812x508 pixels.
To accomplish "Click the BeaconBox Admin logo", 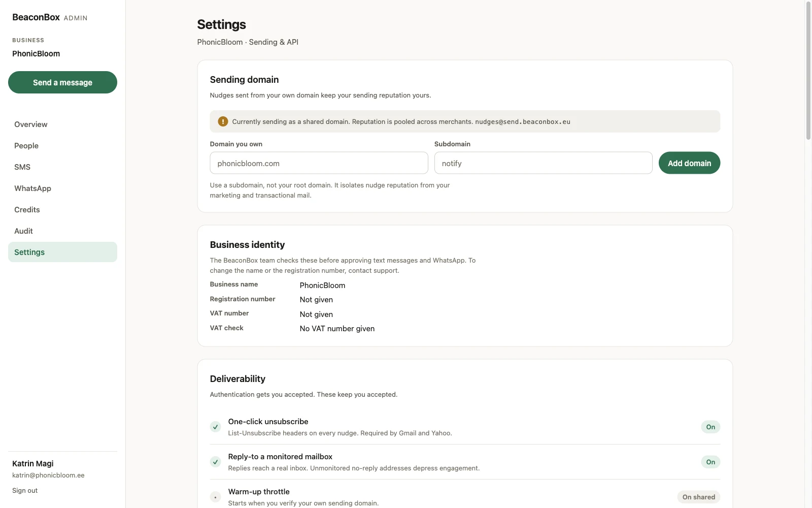I will (50, 17).
